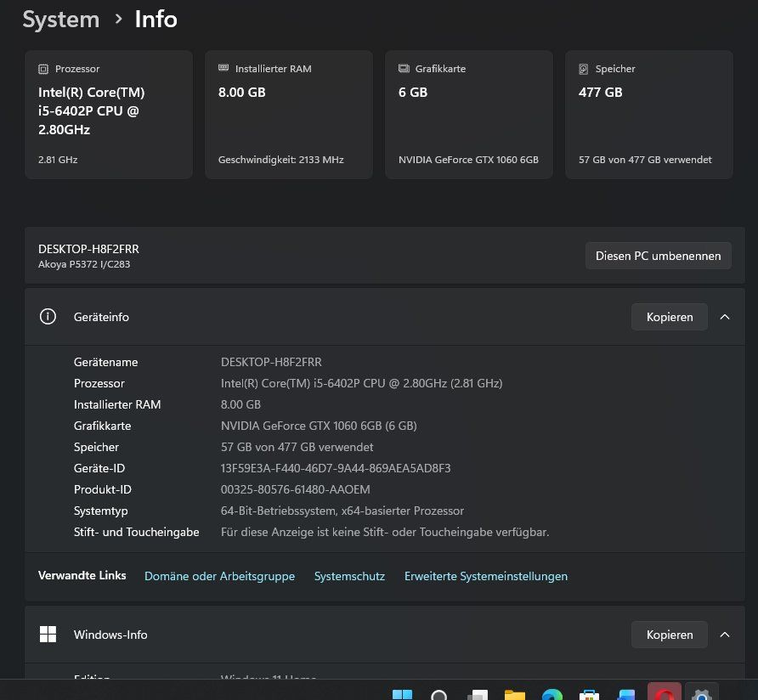Click the Systemtyp value 64-Bit-Betriebssystem
Viewport: 758px width, 700px height.
(x=342, y=511)
